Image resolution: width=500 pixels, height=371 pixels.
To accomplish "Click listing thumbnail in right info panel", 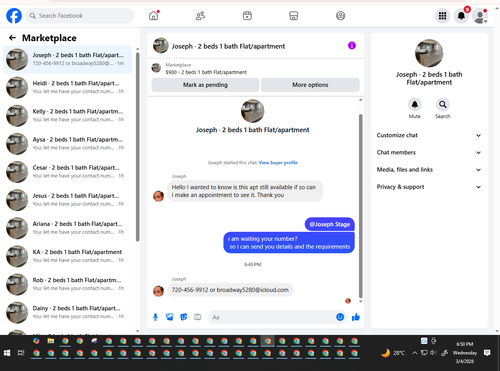I will [429, 53].
